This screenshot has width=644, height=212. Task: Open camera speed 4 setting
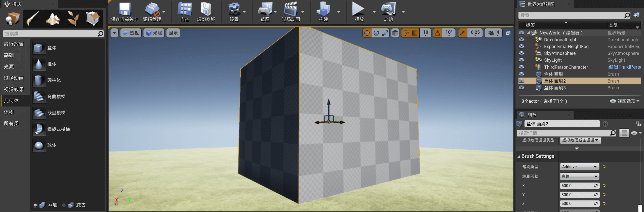[x=493, y=33]
